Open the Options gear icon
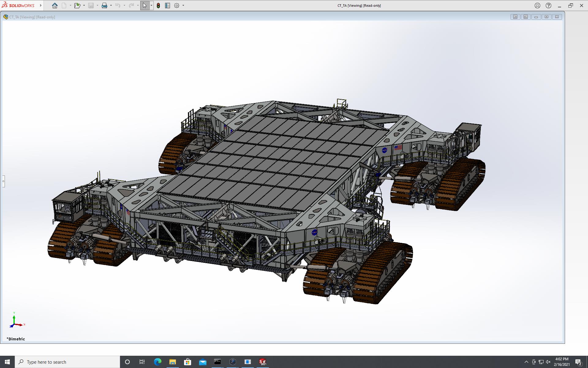 [177, 6]
